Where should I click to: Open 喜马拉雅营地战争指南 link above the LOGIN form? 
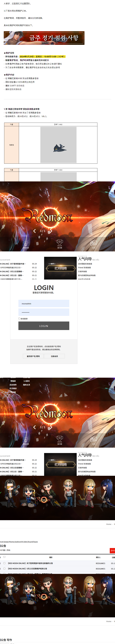click(x=87, y=275)
